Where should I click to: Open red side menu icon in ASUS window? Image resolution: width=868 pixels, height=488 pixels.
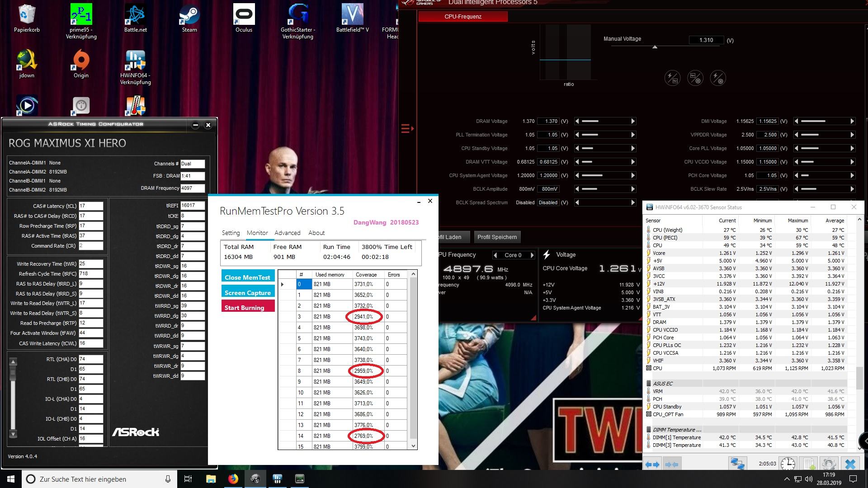click(x=407, y=129)
